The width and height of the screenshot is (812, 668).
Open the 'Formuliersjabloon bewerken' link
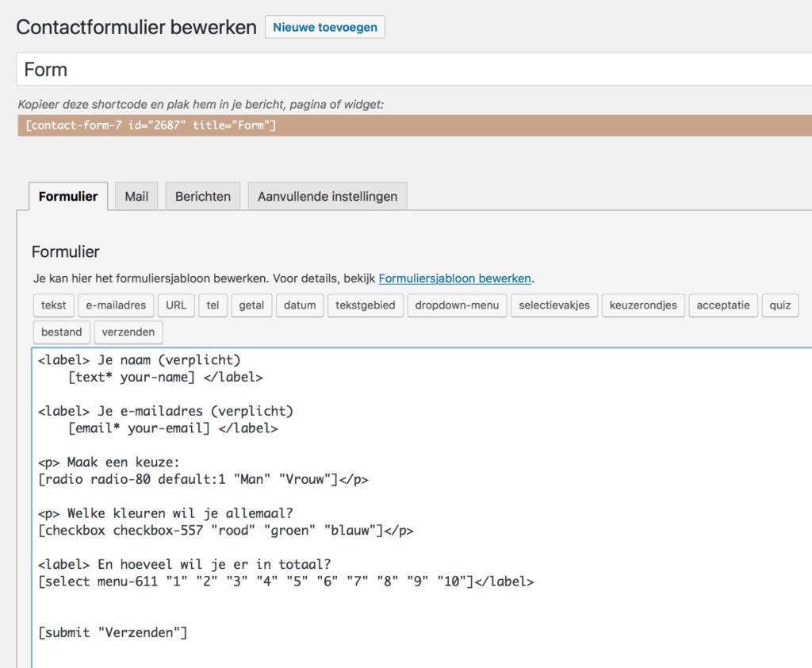454,278
